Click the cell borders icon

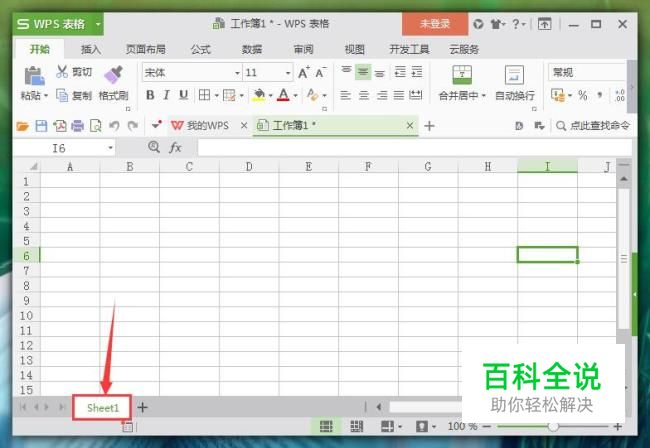pyautogui.click(x=204, y=95)
